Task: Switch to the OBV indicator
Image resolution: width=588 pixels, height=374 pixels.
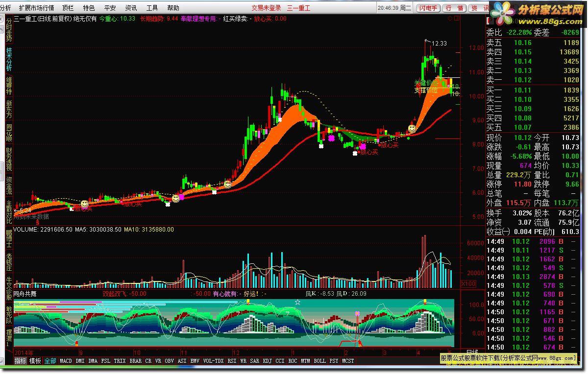Action: tap(169, 361)
